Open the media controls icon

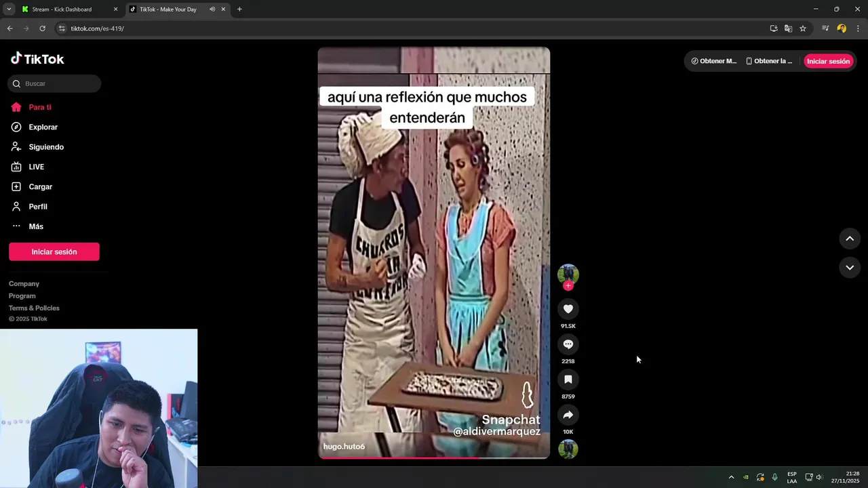(x=825, y=28)
